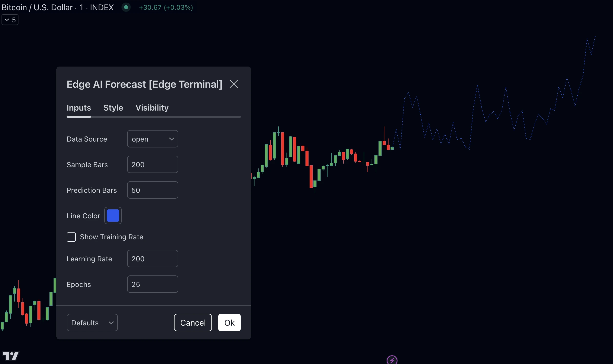Open the Line Color swatch picker

[x=113, y=216]
